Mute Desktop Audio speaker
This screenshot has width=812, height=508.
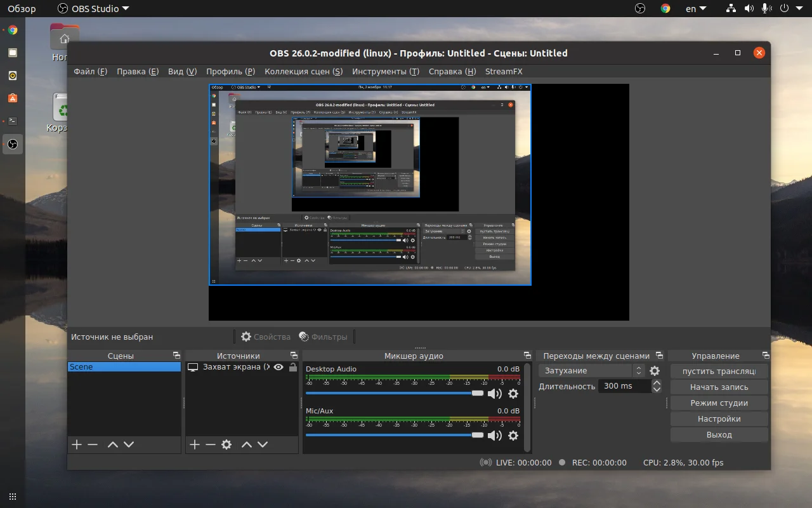(494, 394)
